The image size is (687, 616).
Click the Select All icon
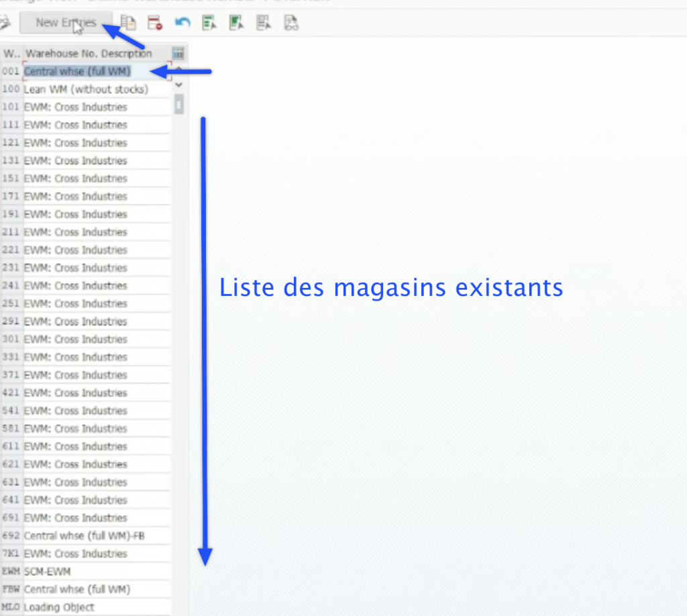click(x=209, y=23)
